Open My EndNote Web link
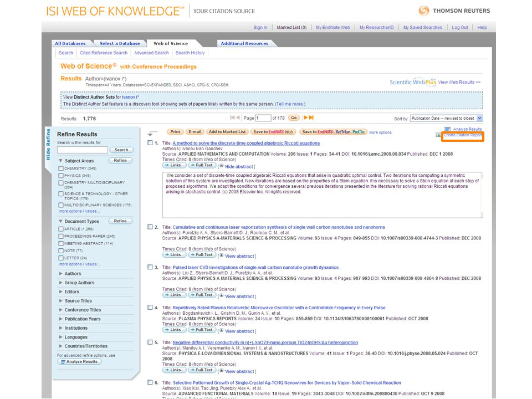This screenshot has height=399, width=532. 333,28
